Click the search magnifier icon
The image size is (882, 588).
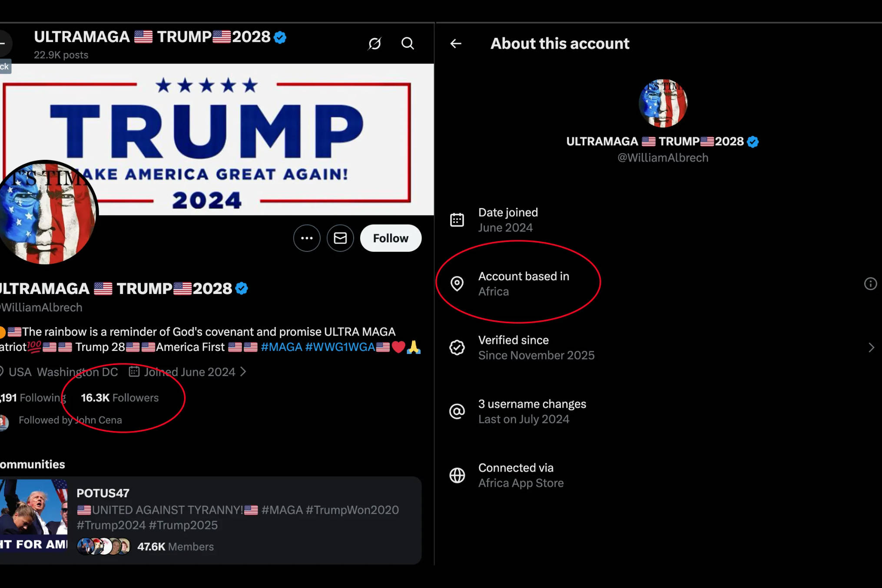click(x=408, y=43)
